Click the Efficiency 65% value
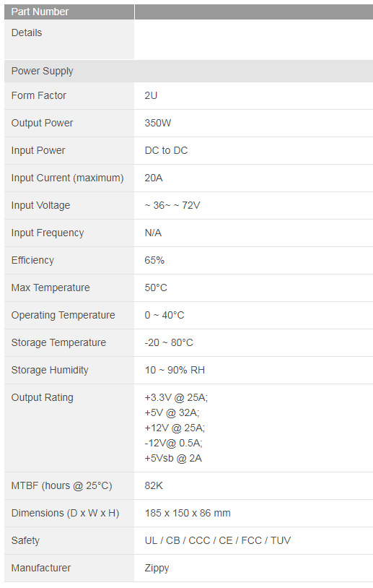This screenshot has height=588, width=373. [x=154, y=260]
